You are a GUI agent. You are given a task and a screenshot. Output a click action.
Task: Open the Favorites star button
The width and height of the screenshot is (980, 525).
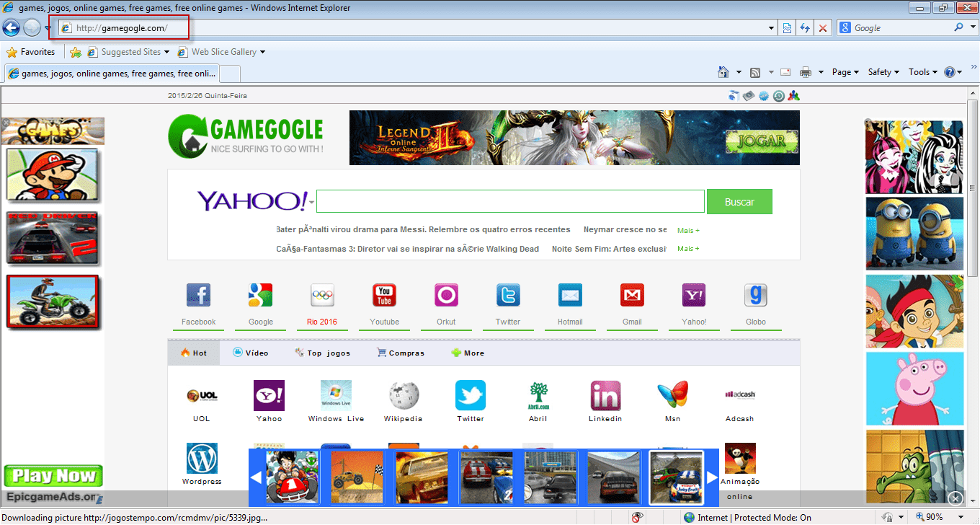coord(31,52)
